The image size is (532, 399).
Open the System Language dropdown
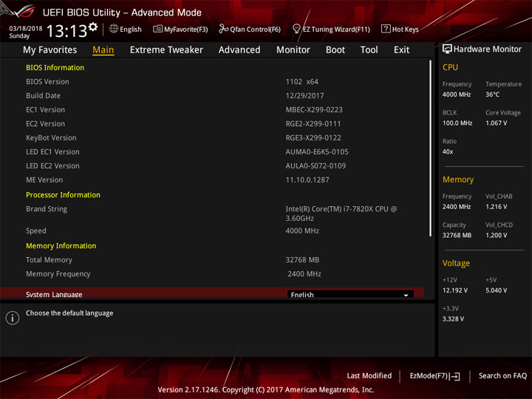(x=350, y=294)
